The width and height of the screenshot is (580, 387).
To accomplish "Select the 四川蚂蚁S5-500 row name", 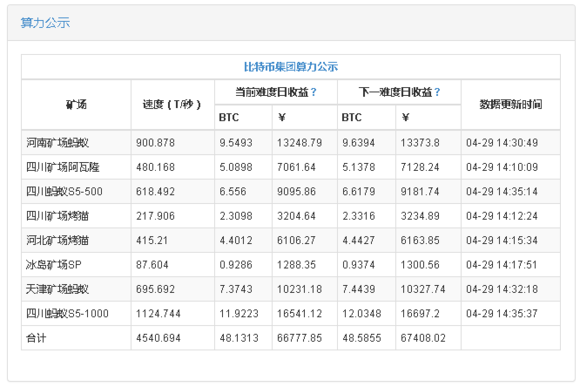I will point(64,191).
